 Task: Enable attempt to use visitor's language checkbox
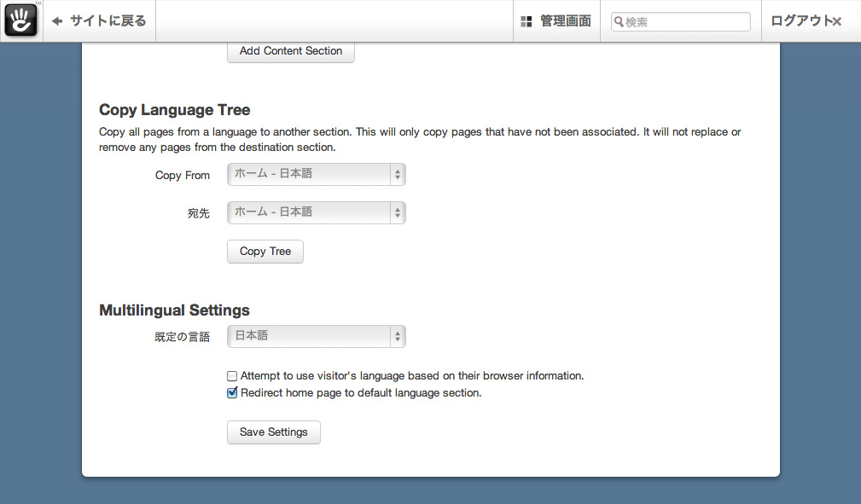pos(232,376)
